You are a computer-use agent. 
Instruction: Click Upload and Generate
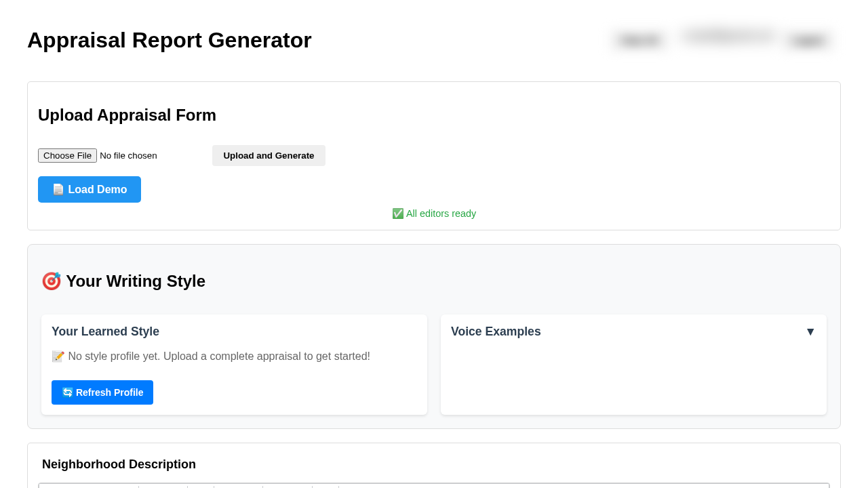(269, 155)
